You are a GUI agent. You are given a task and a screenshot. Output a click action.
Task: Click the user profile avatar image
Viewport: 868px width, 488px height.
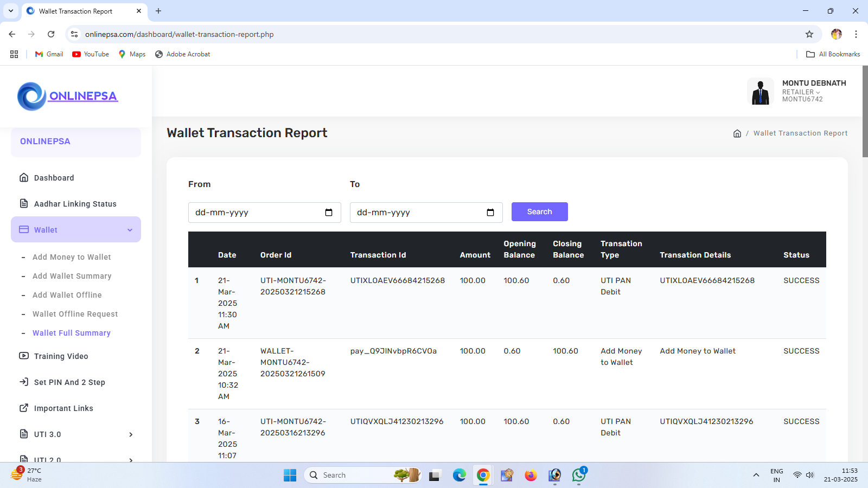coord(760,91)
